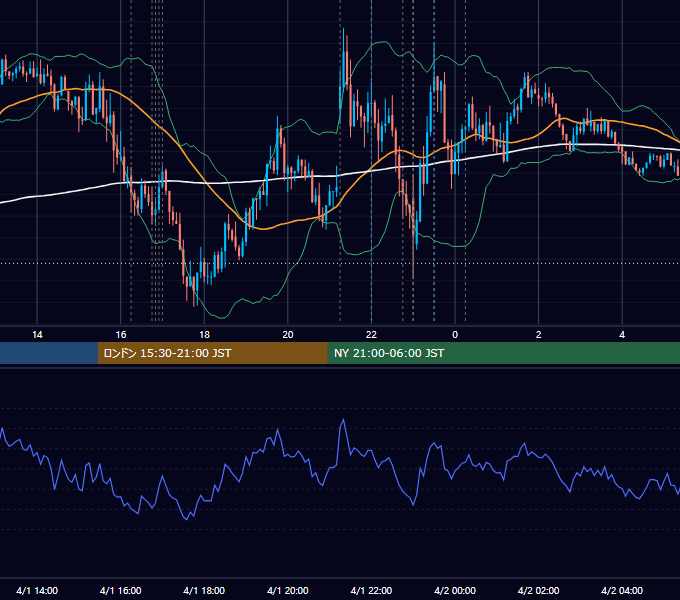Click the 14 hour axis label
Viewport: 680px width, 600px height.
coord(37,335)
